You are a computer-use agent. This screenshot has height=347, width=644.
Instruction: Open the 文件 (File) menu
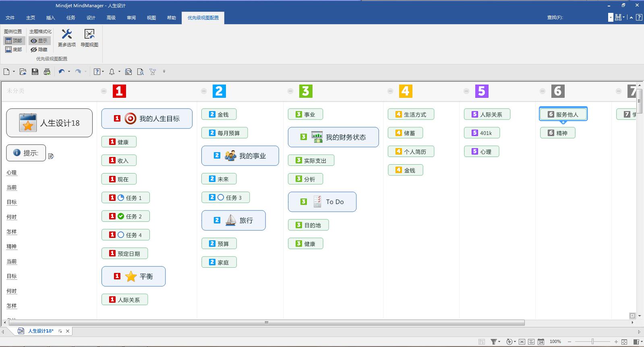click(10, 18)
